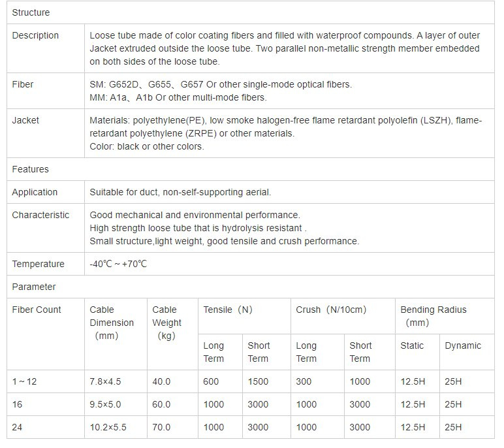Select the Tensile (N) column header
Image resolution: width=504 pixels, height=448 pixels.
pyautogui.click(x=228, y=310)
